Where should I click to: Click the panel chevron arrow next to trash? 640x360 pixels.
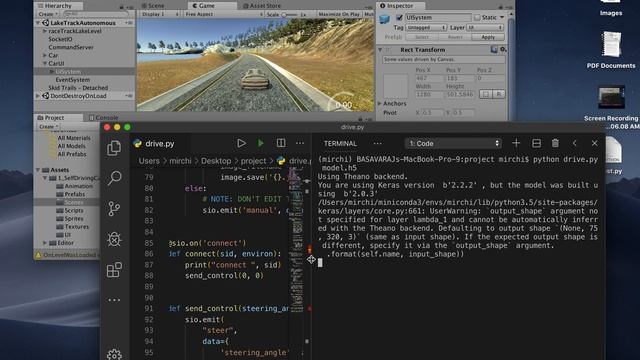click(575, 143)
